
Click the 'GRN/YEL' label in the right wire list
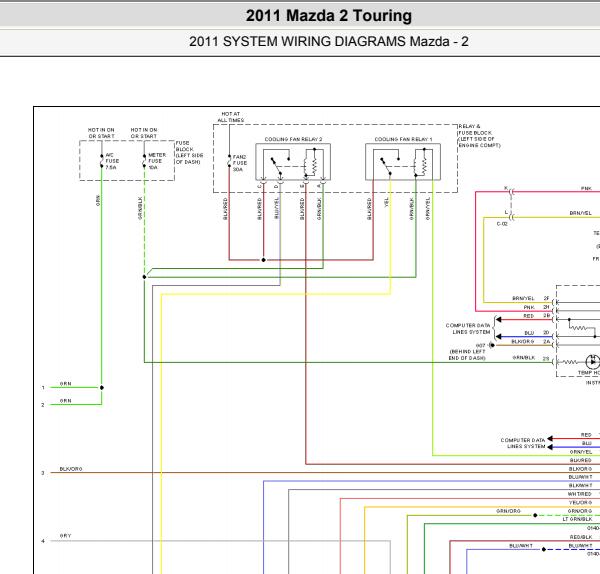pyautogui.click(x=580, y=452)
